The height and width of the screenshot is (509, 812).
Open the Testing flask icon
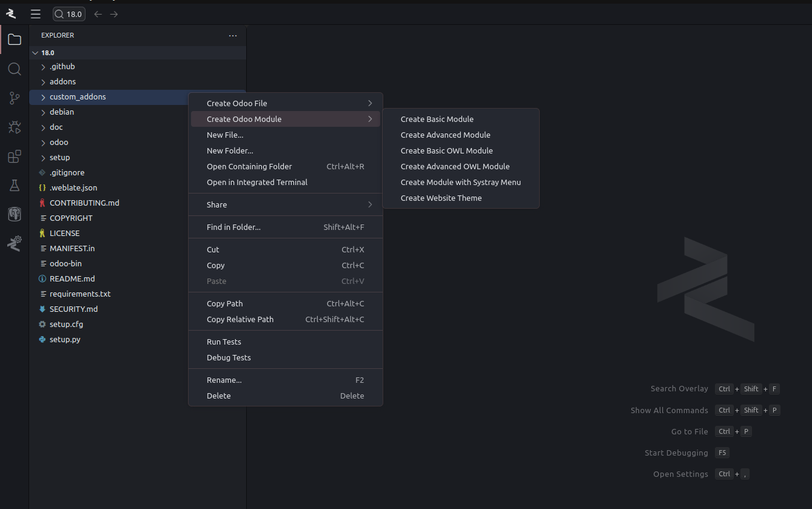pyautogui.click(x=15, y=186)
